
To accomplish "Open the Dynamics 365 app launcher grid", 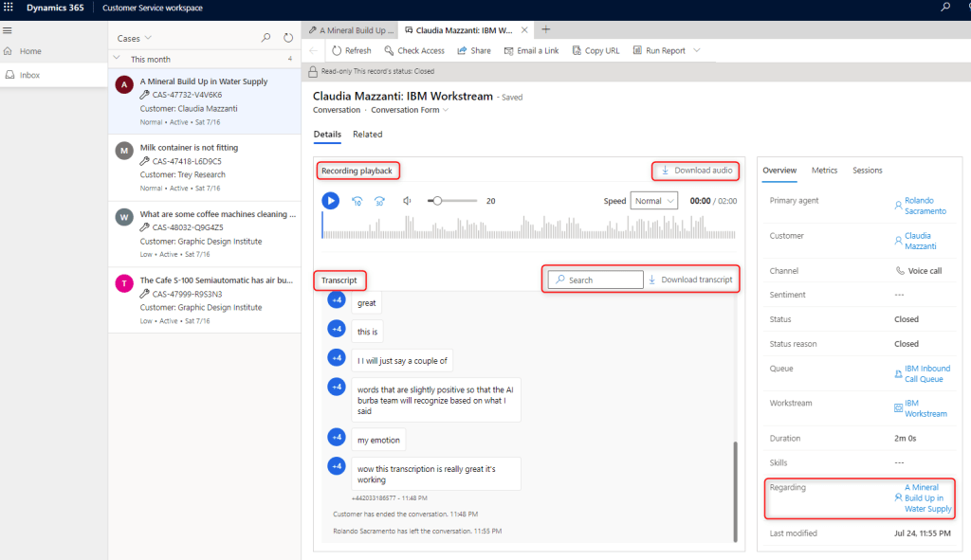I will pos(9,8).
